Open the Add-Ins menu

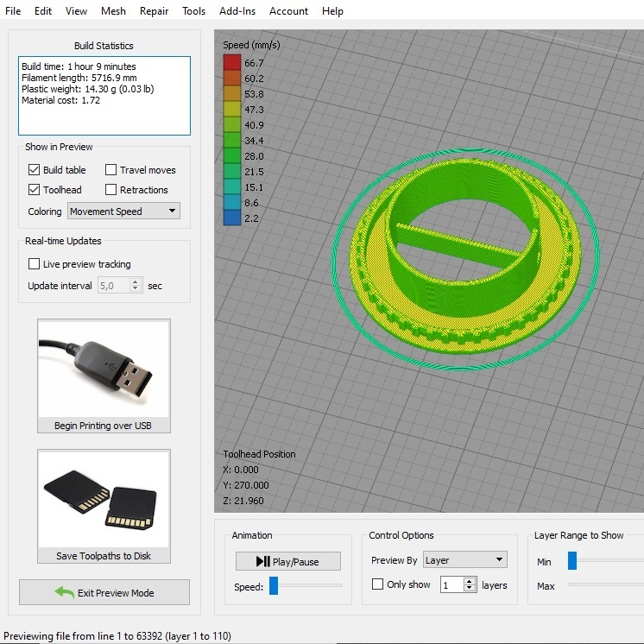point(237,11)
